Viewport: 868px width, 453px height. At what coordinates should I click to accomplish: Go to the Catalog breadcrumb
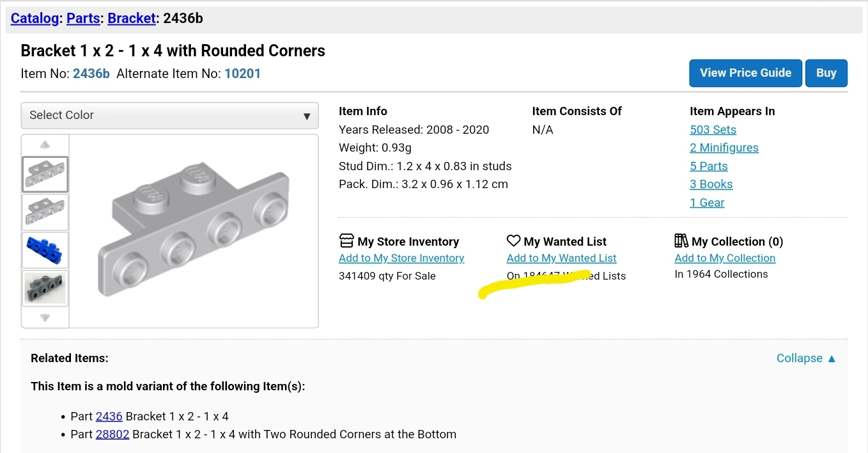pyautogui.click(x=35, y=18)
